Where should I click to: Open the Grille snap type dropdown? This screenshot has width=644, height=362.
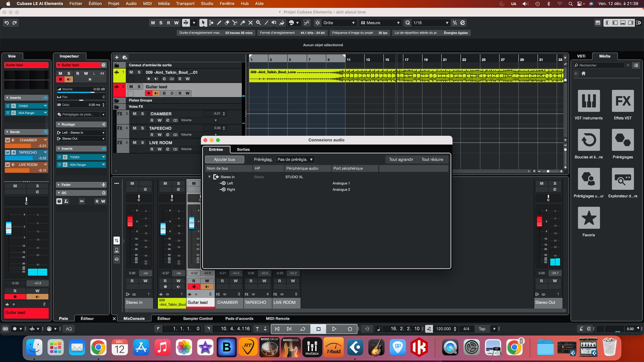339,23
